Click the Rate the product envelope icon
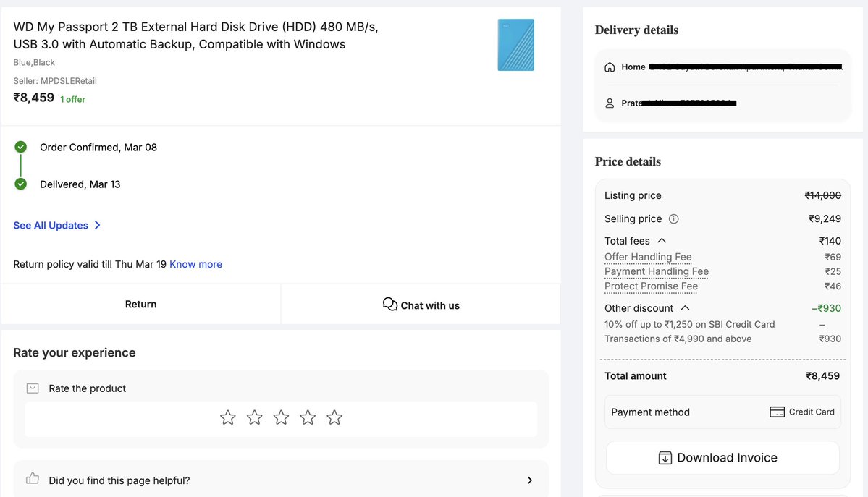 pyautogui.click(x=33, y=388)
